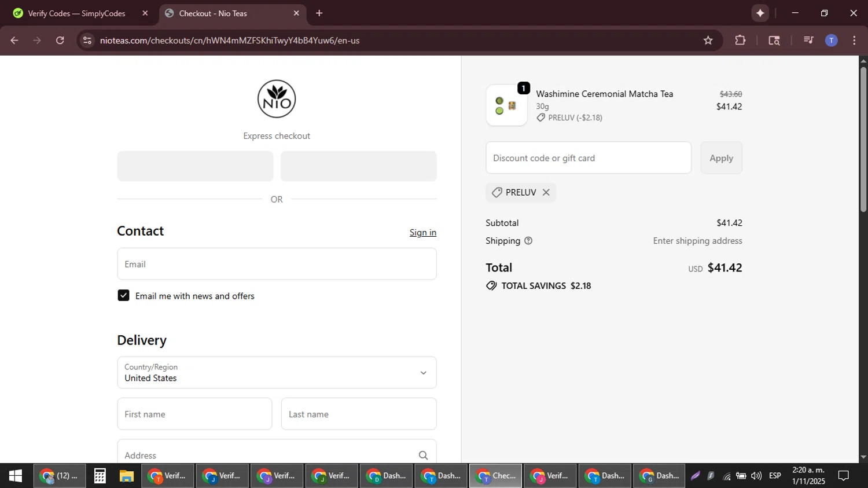Select the Chec... taskbar window
The image size is (868, 488).
point(495,476)
